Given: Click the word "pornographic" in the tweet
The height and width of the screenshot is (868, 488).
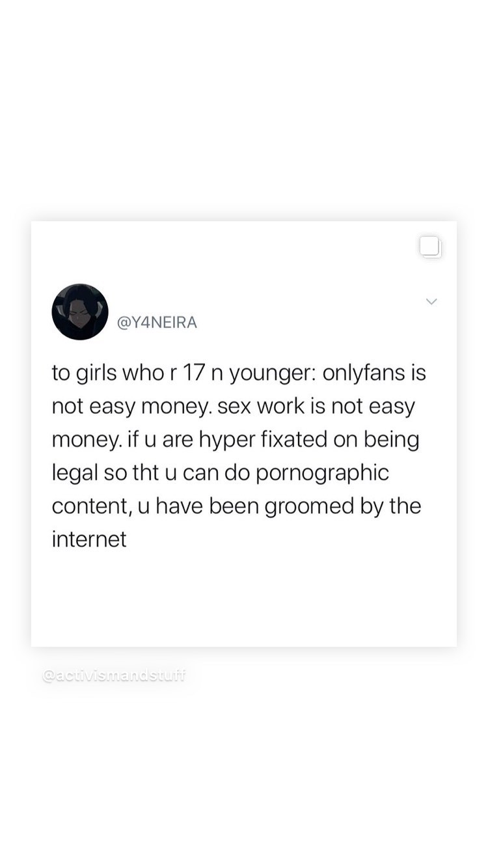Looking at the screenshot, I should 322,473.
